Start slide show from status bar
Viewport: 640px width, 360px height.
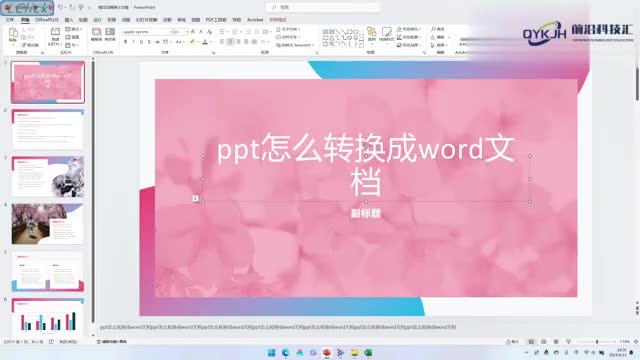(568, 341)
